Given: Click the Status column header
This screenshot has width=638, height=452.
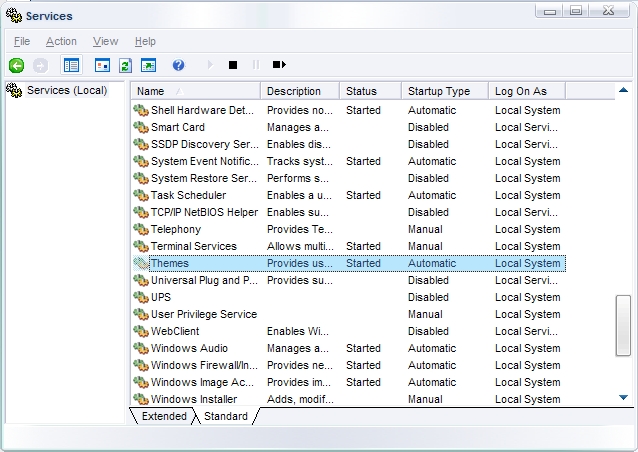Looking at the screenshot, I should [369, 91].
